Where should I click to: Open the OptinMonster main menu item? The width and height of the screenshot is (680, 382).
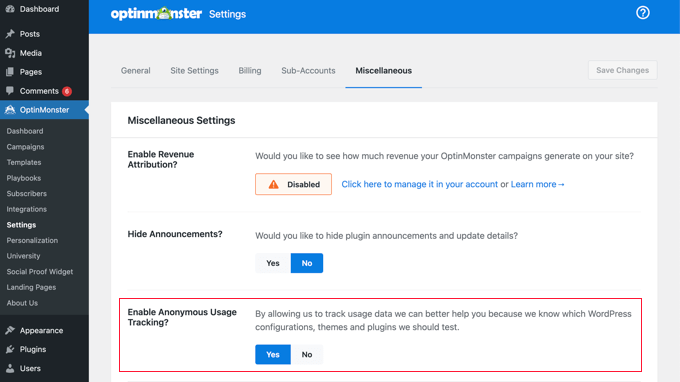click(x=44, y=110)
